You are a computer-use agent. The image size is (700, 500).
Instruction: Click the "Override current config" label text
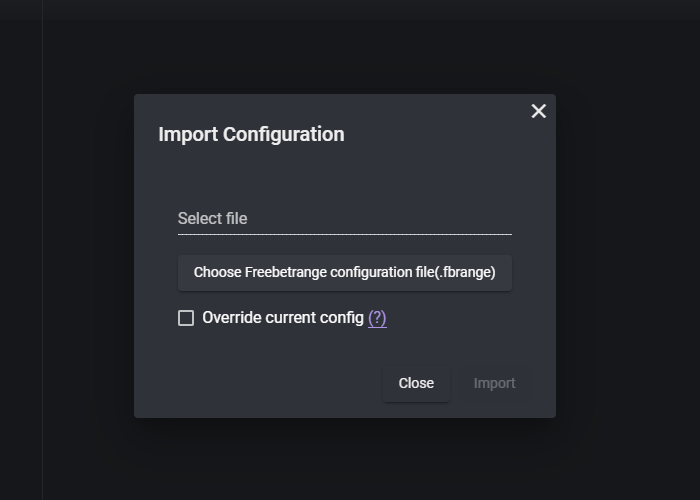283,318
